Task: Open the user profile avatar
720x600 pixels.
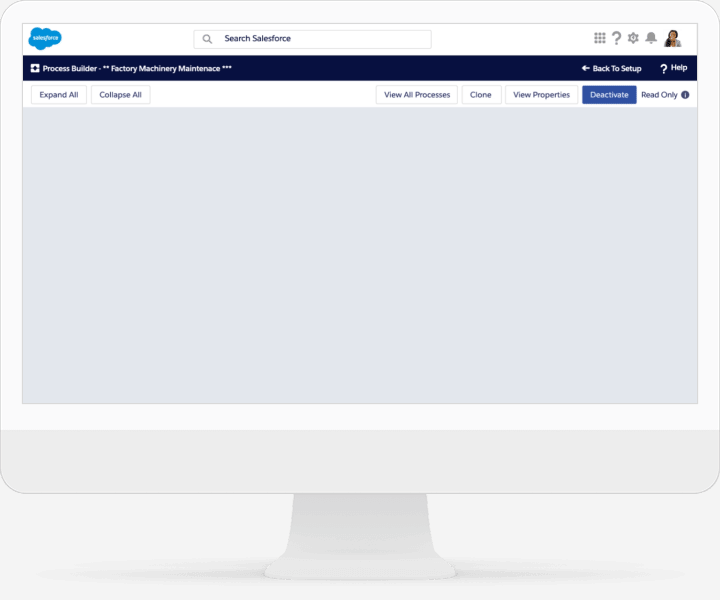Action: click(673, 38)
